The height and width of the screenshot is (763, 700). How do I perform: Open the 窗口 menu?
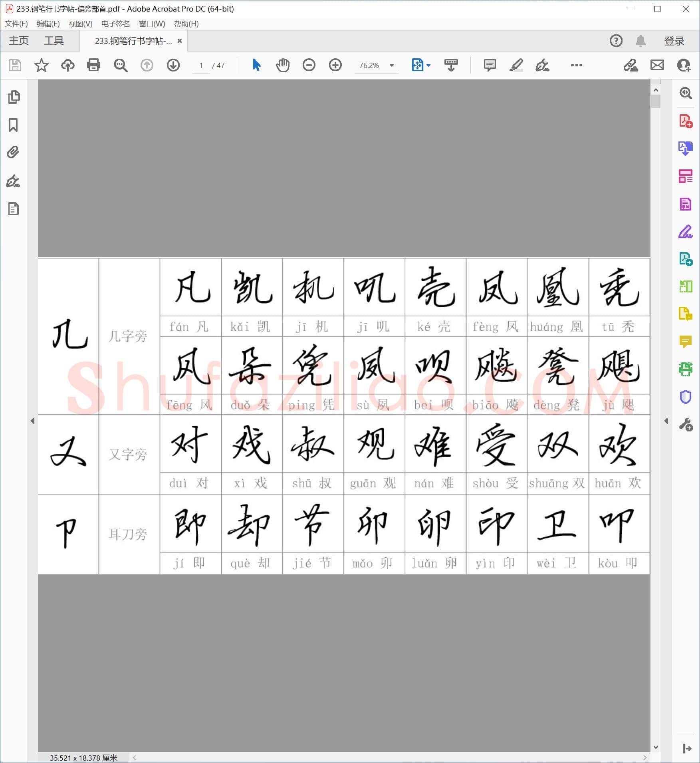point(152,24)
